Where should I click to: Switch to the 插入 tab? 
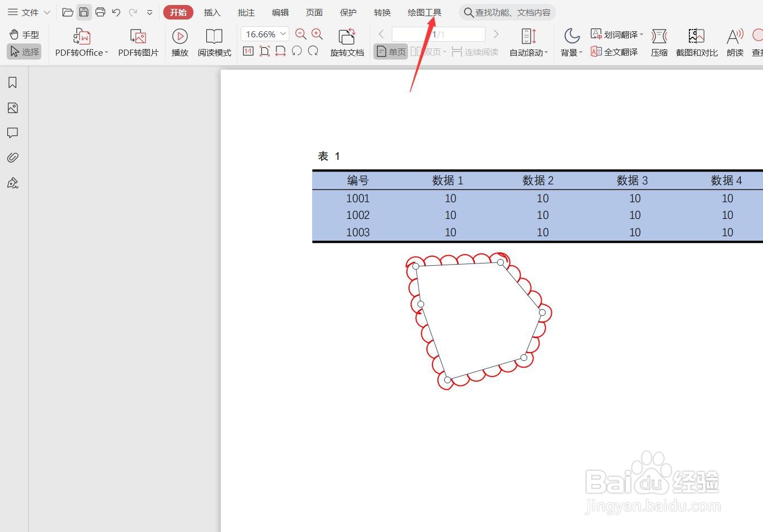pos(212,12)
